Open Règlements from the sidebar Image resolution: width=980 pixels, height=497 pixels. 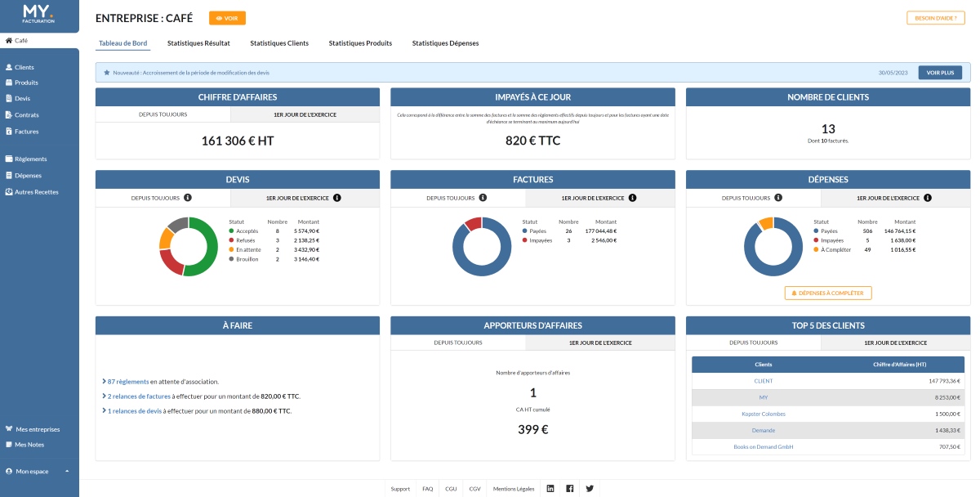[33, 159]
